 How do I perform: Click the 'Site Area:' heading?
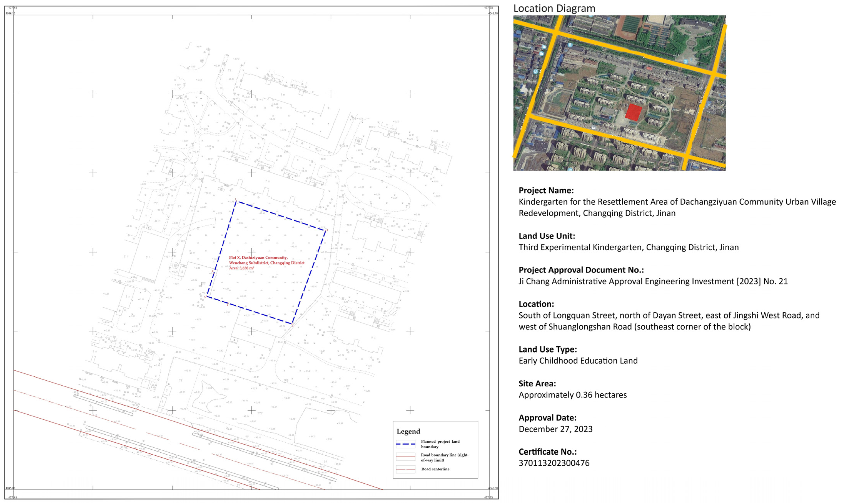tap(537, 383)
